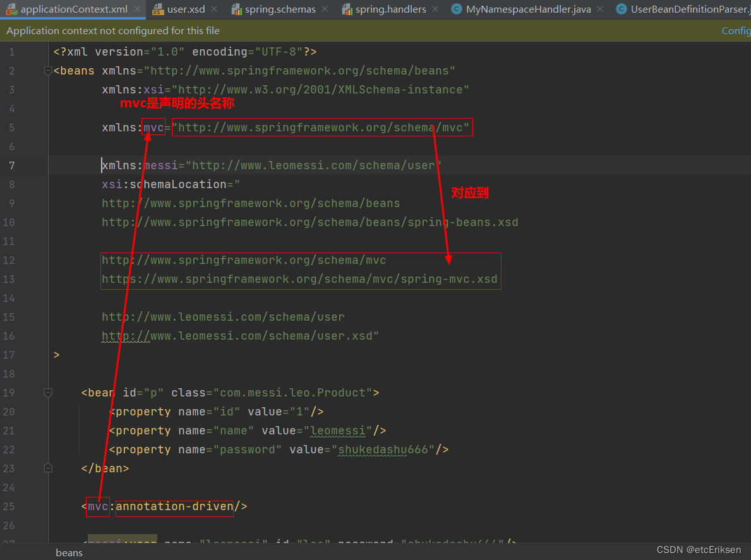
Task: Click the MyNamespaceHandler.java class icon
Action: tap(456, 9)
